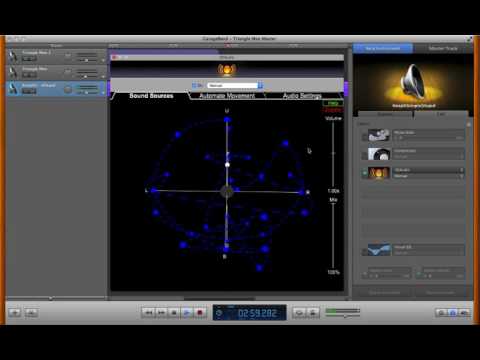Click the first track's mute/solo control buttons
Image resolution: width=480 pixels, height=360 pixels.
coord(29,59)
